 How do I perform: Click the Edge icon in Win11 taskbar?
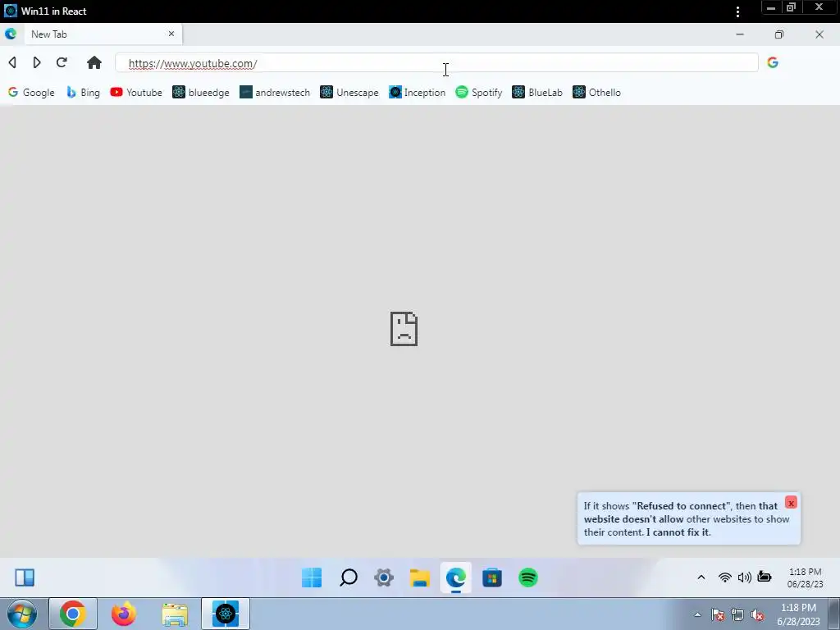(x=456, y=577)
